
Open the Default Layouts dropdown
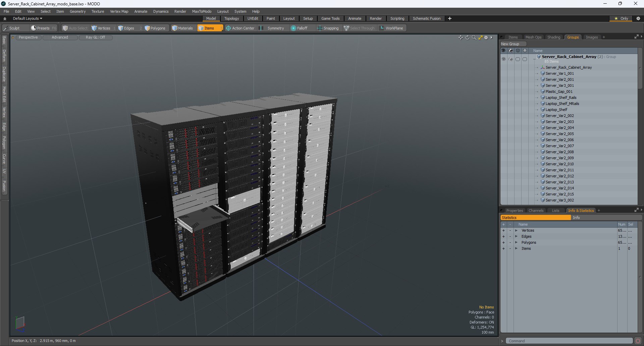click(x=28, y=18)
